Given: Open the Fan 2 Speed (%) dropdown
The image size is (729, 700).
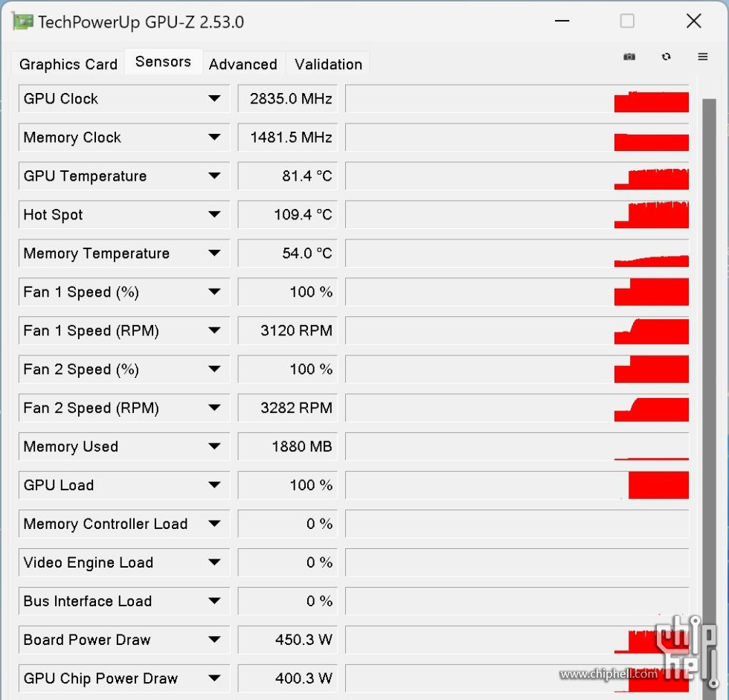Looking at the screenshot, I should pos(214,369).
